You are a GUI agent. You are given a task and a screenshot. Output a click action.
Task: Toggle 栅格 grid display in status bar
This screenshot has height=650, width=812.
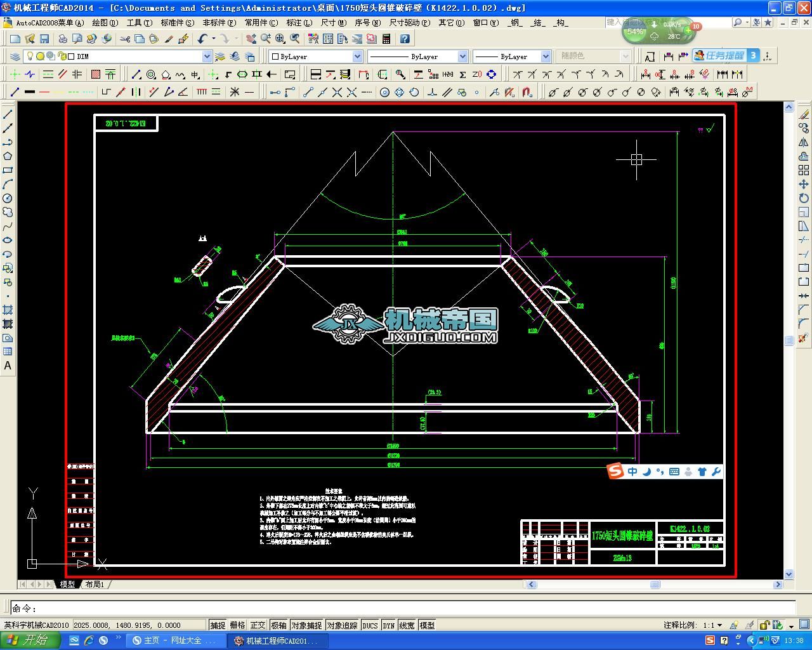(x=237, y=625)
